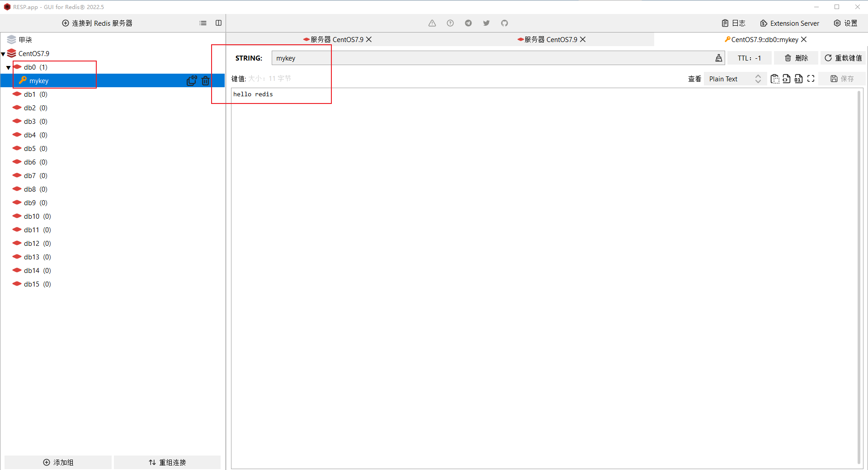Click the copy value to clipboard icon
Viewport: 868px width, 470px height.
coord(775,79)
